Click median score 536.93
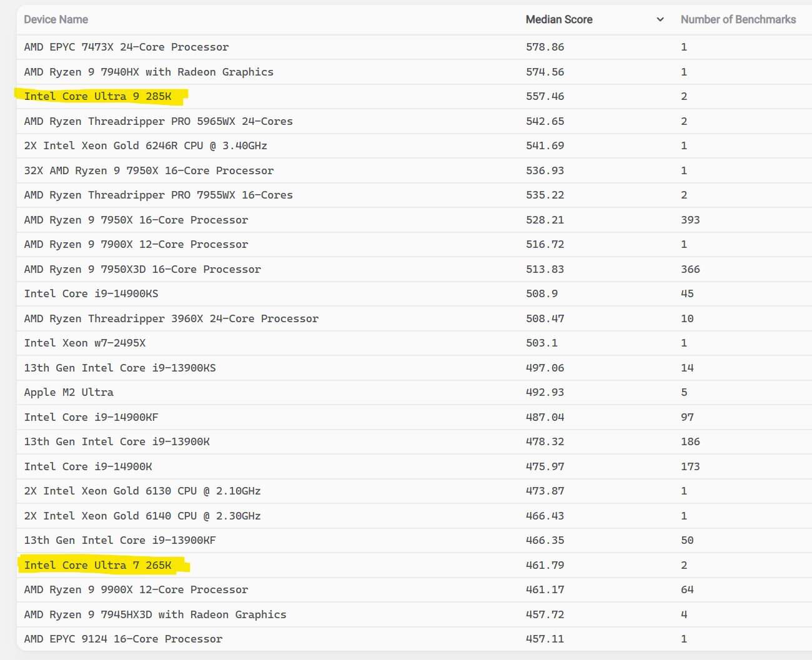 (545, 170)
